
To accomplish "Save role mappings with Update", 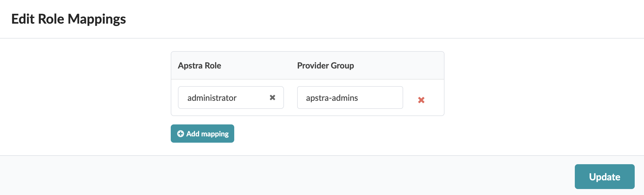I will 604,177.
